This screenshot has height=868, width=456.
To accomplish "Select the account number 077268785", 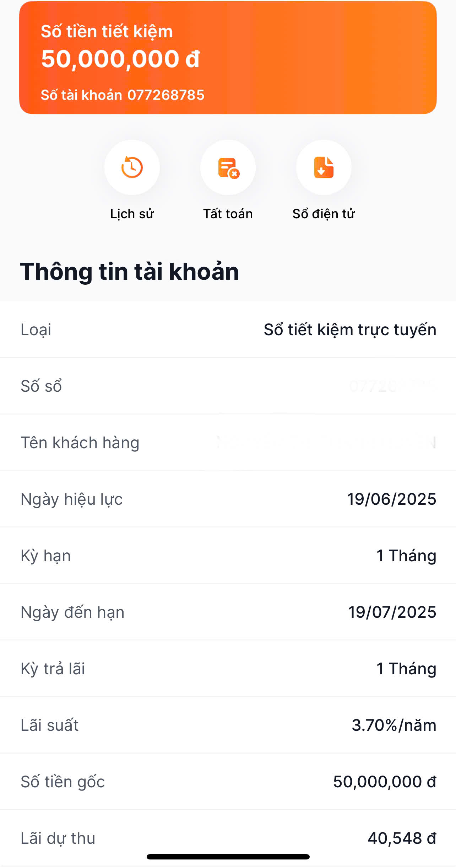I will click(x=165, y=95).
